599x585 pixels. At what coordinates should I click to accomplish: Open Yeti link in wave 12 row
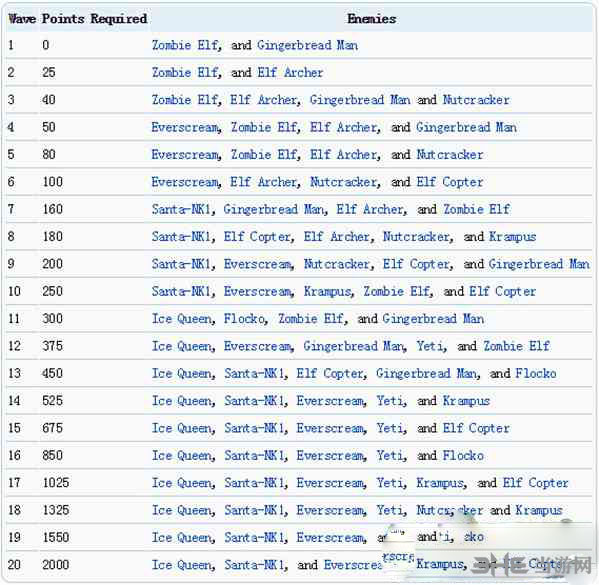tap(430, 346)
